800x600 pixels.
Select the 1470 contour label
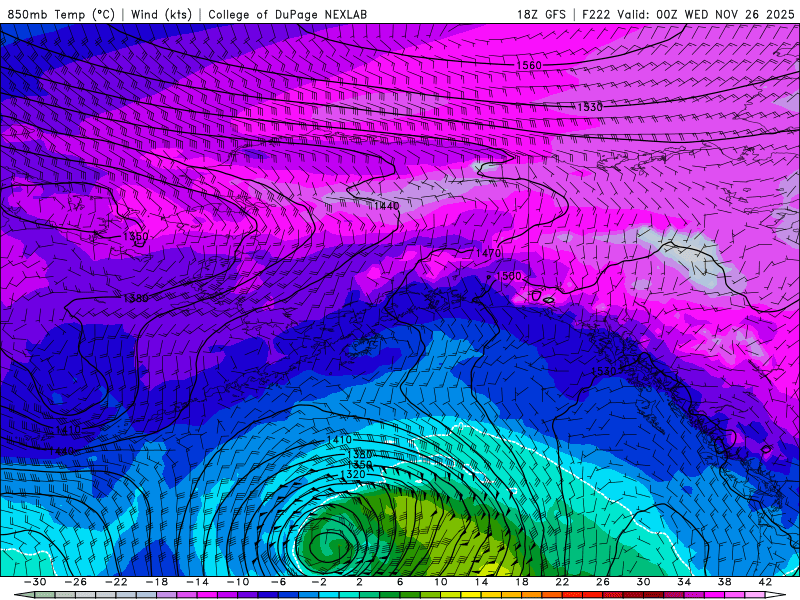point(488,253)
